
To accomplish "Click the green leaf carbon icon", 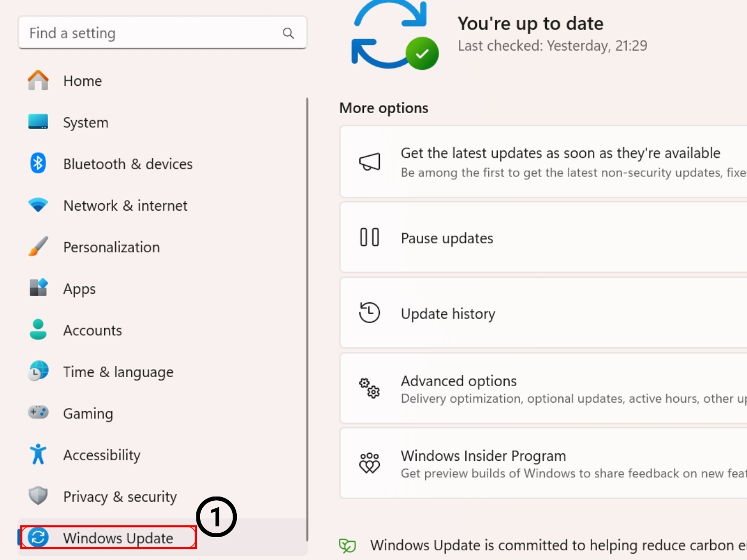I will click(x=347, y=546).
